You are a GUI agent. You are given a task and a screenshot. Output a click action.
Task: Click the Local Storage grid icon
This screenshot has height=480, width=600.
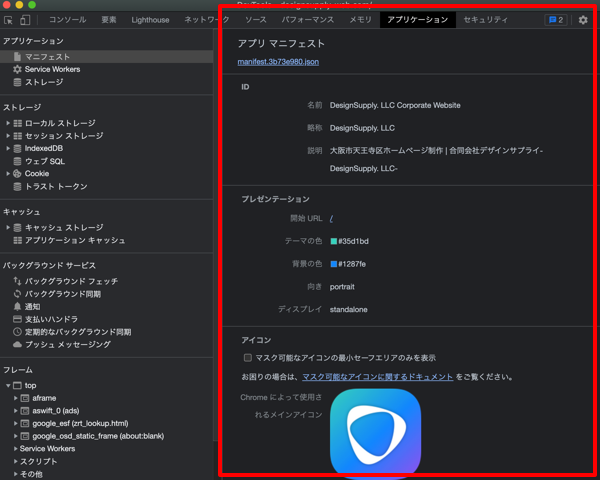18,123
